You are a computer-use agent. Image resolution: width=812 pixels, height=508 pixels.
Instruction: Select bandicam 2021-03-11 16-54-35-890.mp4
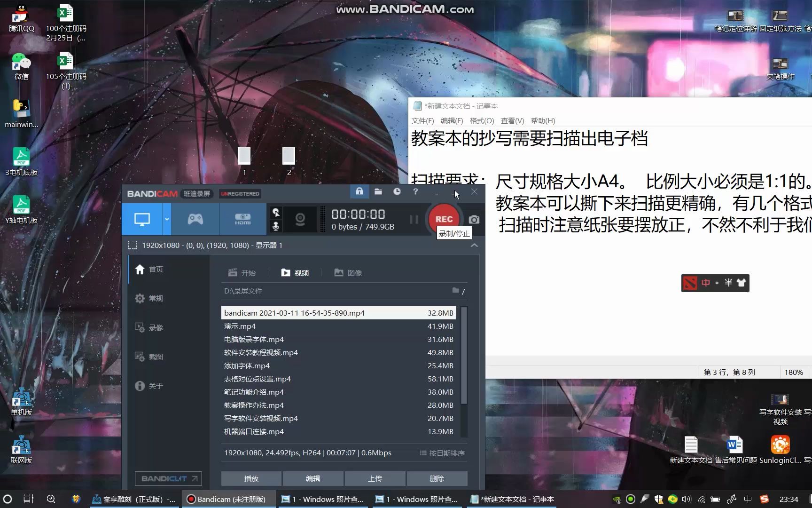coord(338,313)
